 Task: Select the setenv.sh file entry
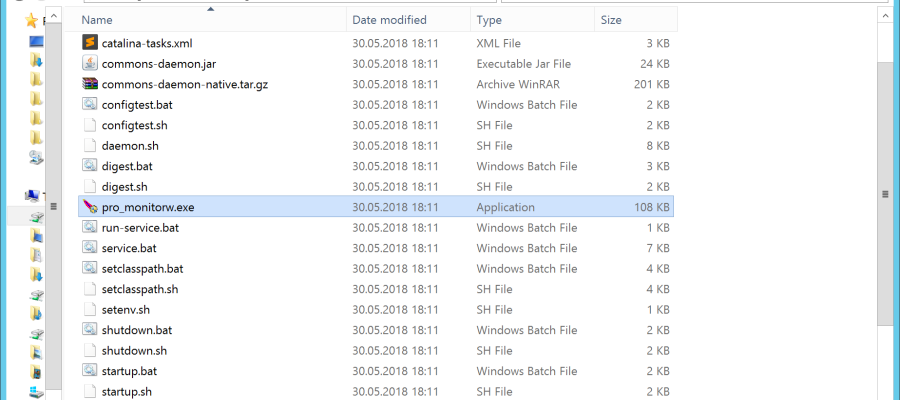coord(125,310)
